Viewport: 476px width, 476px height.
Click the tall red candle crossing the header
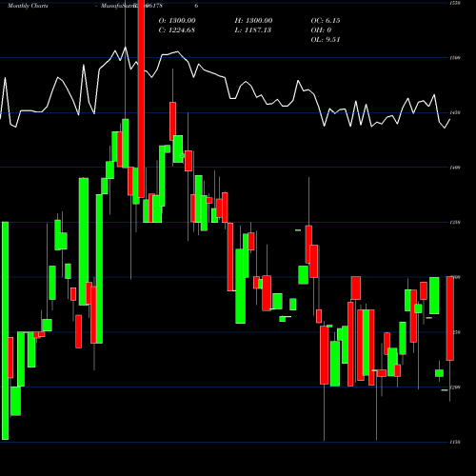click(x=141, y=99)
